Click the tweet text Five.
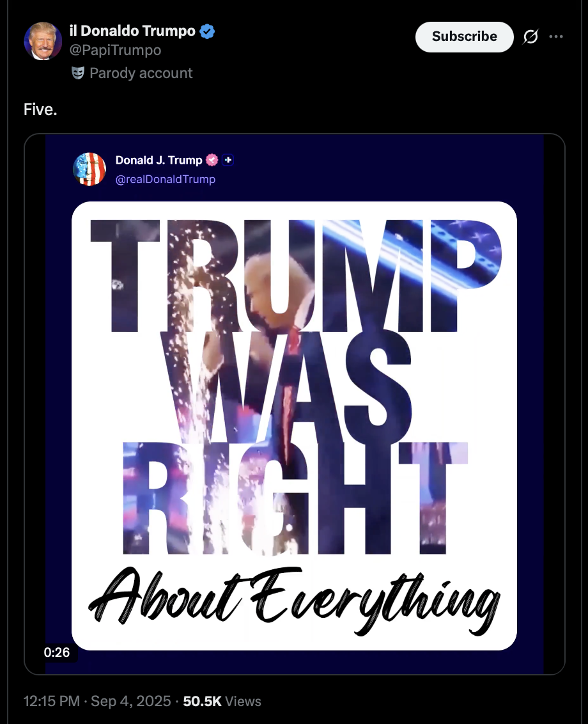The image size is (588, 724). 41,109
